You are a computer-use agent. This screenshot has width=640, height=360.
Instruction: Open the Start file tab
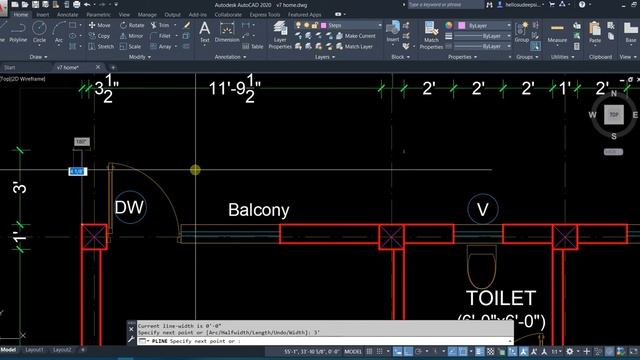pyautogui.click(x=9, y=67)
